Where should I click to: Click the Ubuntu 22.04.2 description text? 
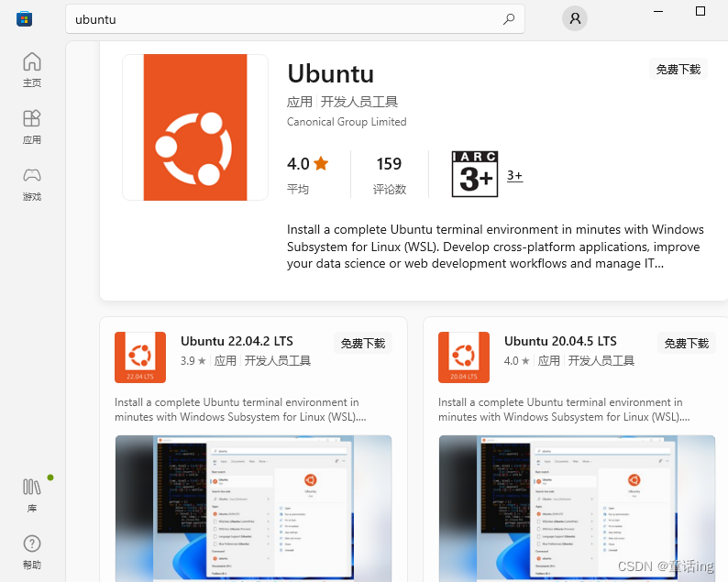(240, 410)
